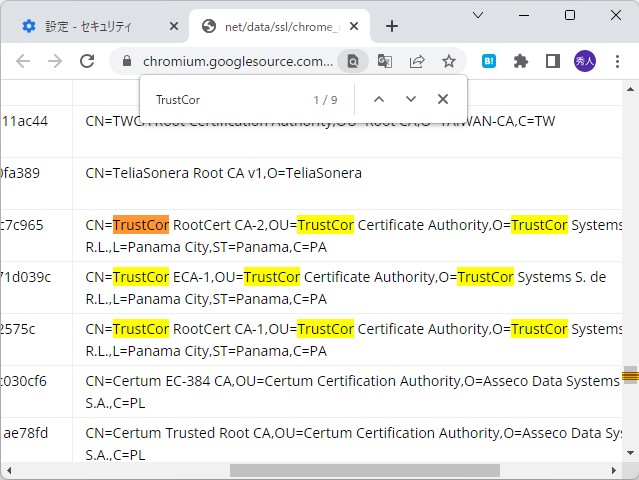The height and width of the screenshot is (480, 639).
Task: Open the purple profile avatar menu
Action: click(x=585, y=62)
